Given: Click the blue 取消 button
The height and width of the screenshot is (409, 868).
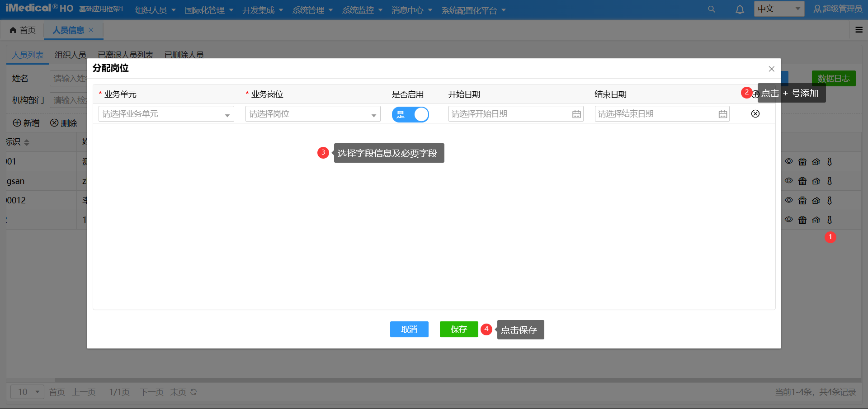Looking at the screenshot, I should click(x=409, y=329).
